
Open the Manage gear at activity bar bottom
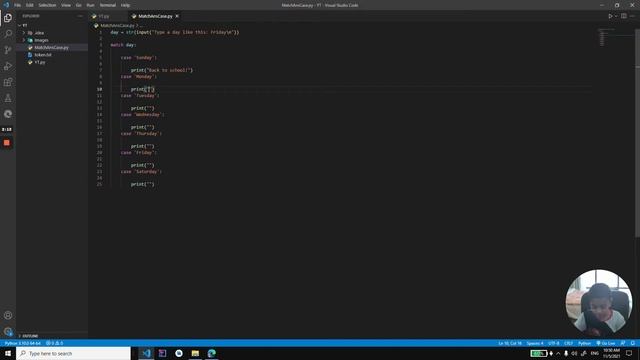coord(8,331)
